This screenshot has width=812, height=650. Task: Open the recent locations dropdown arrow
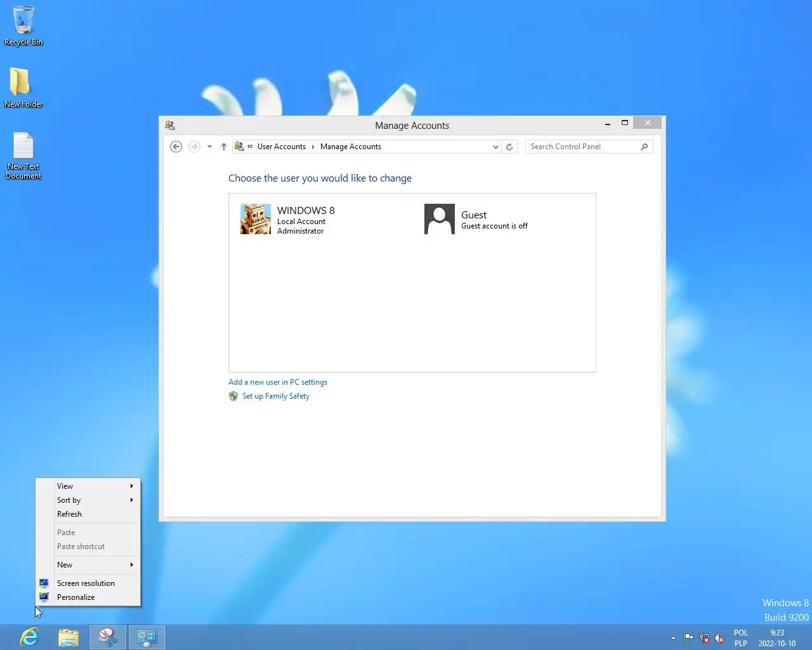[x=209, y=147]
